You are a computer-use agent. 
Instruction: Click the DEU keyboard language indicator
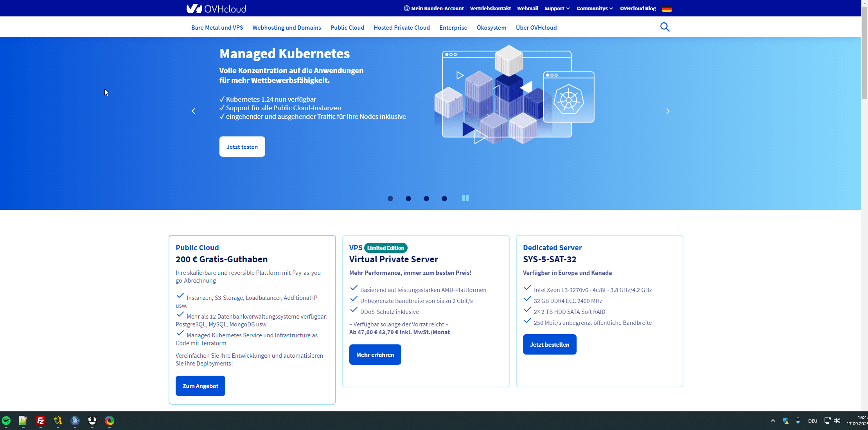813,421
